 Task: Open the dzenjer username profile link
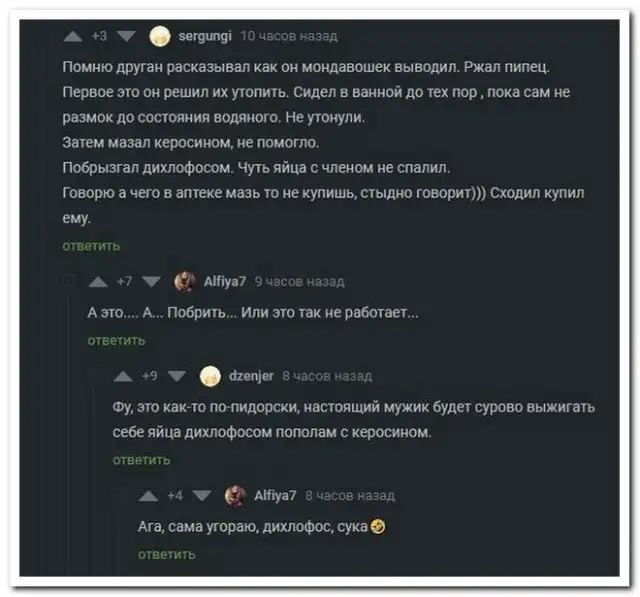click(251, 376)
